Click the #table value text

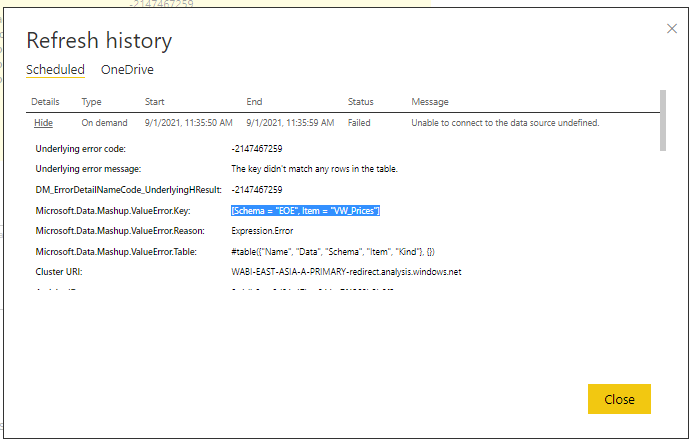coord(333,252)
